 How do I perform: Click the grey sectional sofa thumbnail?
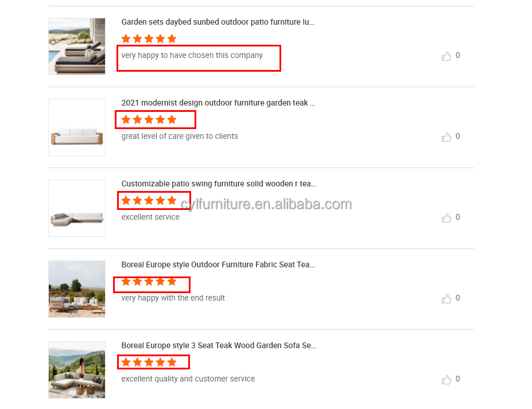click(77, 208)
